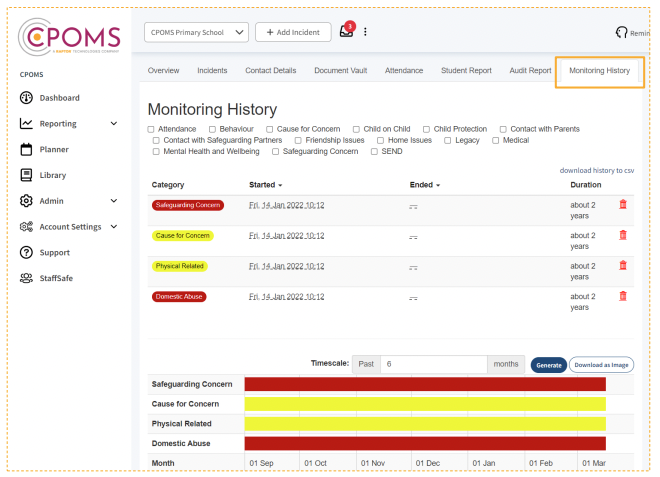This screenshot has height=477, width=660.
Task: Tick the Contact with Parents checkbox
Action: coord(503,129)
